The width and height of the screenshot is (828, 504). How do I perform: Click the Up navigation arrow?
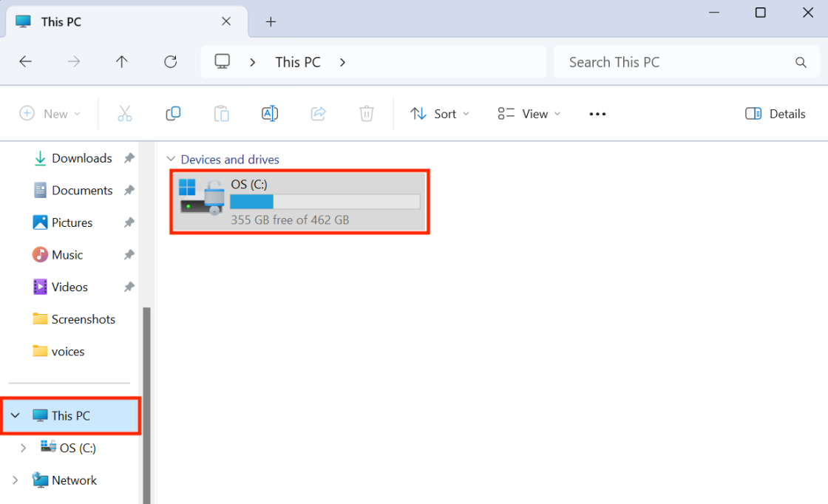coord(121,61)
